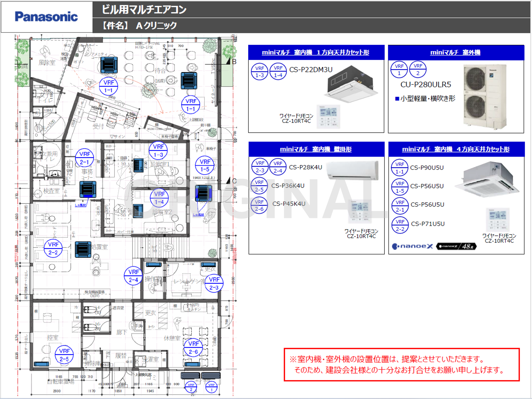532x399 pixels.
Task: Click the VRF 1-1 marker under the left 待合 cassette
Action: 109,86
